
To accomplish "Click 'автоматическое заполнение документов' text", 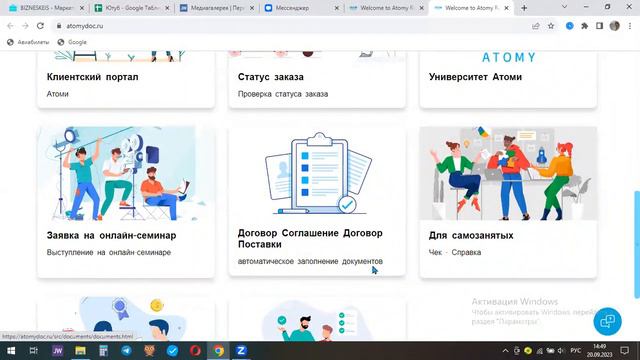I will pyautogui.click(x=310, y=261).
